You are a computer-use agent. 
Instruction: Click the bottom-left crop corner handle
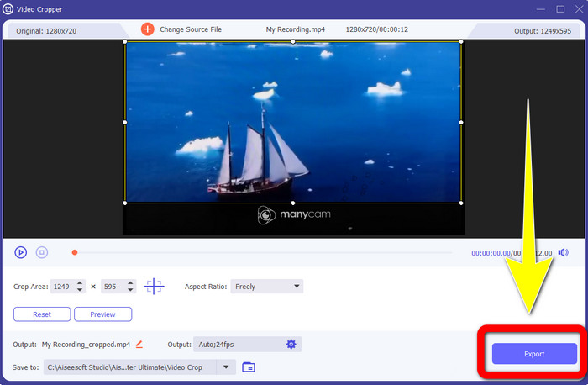(x=125, y=203)
